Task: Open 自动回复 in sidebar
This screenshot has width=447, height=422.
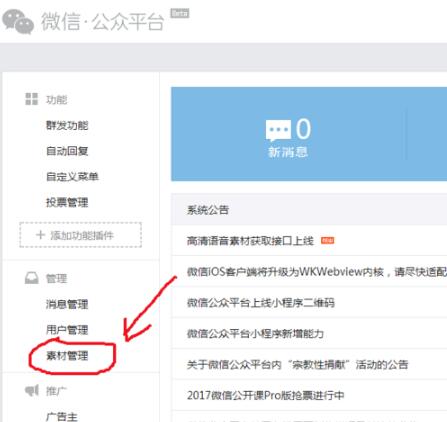Action: click(67, 151)
